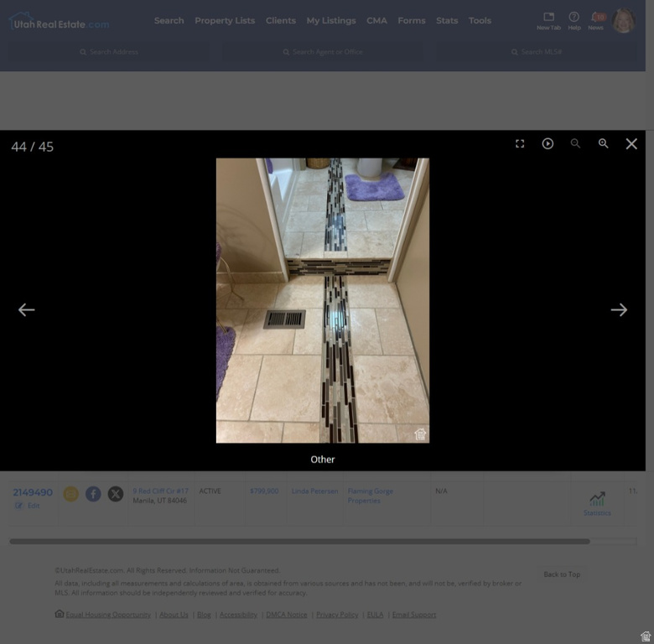This screenshot has width=654, height=644.
Task: Open the 9 Red Cliff Cir address link
Action: pos(160,491)
